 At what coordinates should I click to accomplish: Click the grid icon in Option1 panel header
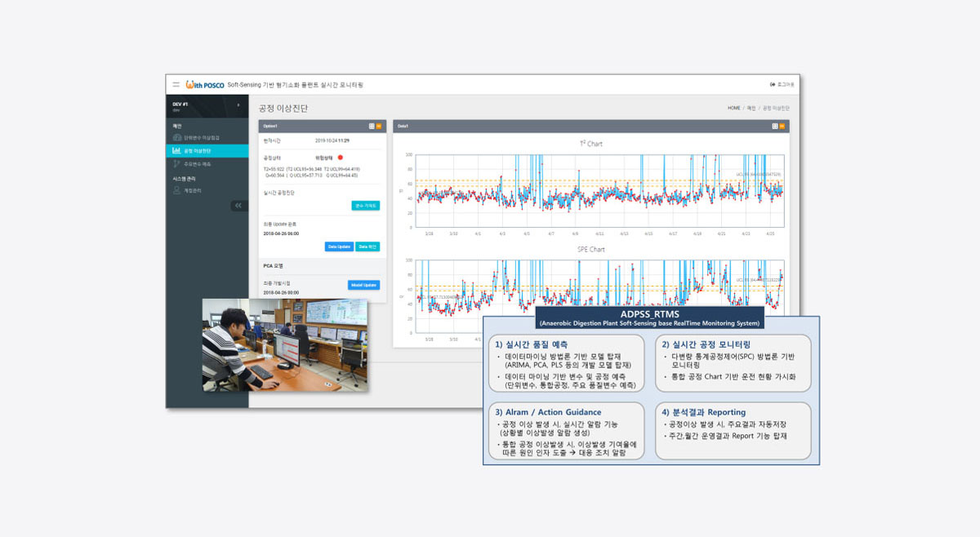pyautogui.click(x=372, y=126)
